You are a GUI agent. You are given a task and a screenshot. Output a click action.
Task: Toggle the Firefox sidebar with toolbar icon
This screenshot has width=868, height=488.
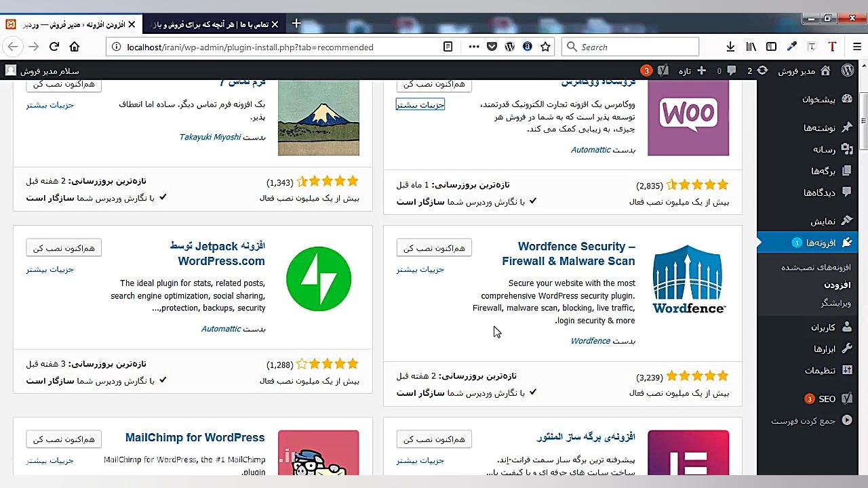(771, 47)
